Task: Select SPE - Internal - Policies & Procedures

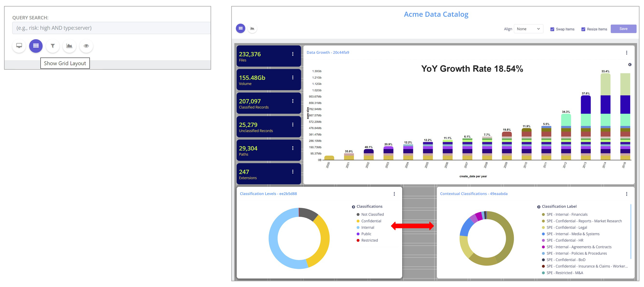Action: tap(574, 253)
